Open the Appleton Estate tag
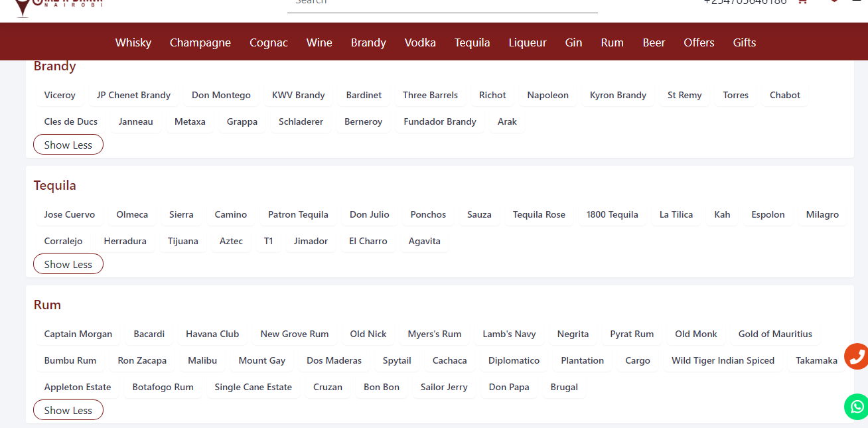 [78, 387]
